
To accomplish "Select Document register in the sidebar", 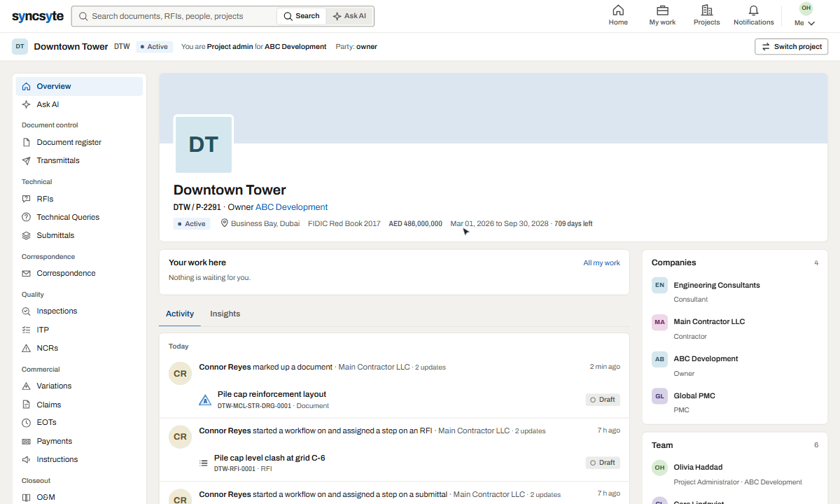I will click(79, 142).
